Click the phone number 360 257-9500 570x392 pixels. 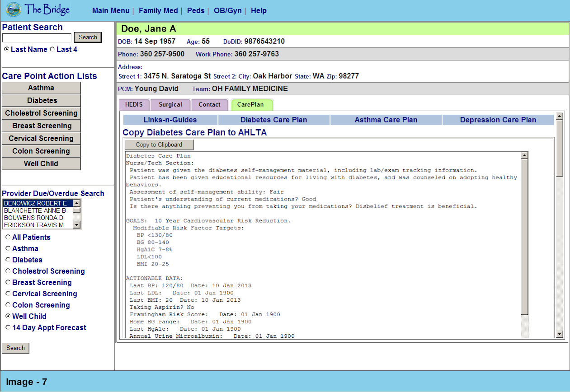162,54
